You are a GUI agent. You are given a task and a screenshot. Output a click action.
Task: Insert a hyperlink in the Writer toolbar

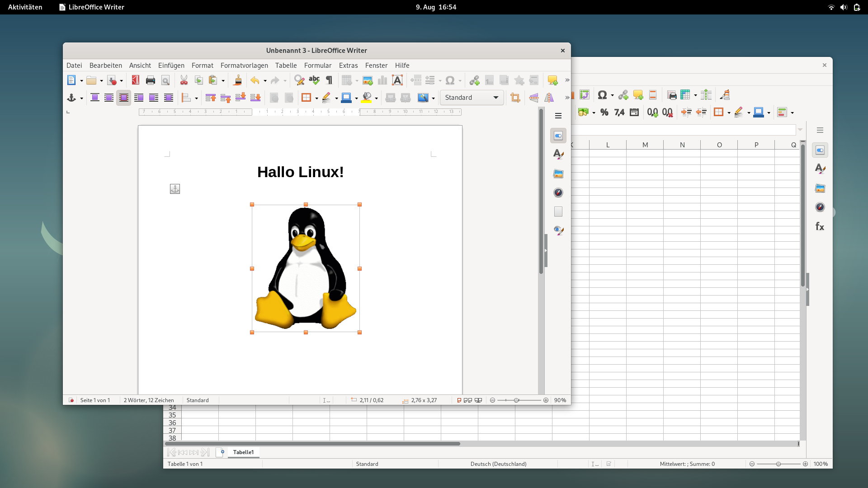pos(474,80)
